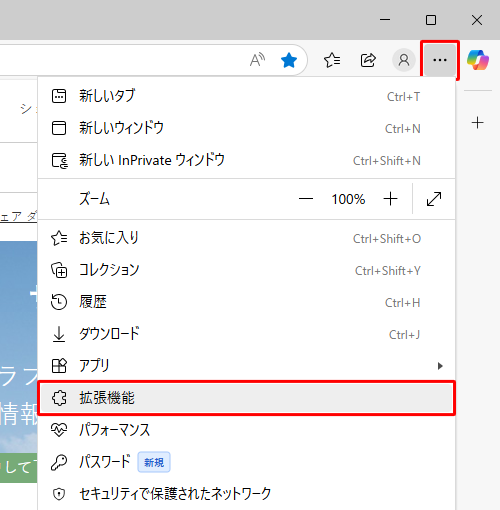This screenshot has width=500, height=510.
Task: Click the パスワード key icon
Action: click(x=59, y=462)
